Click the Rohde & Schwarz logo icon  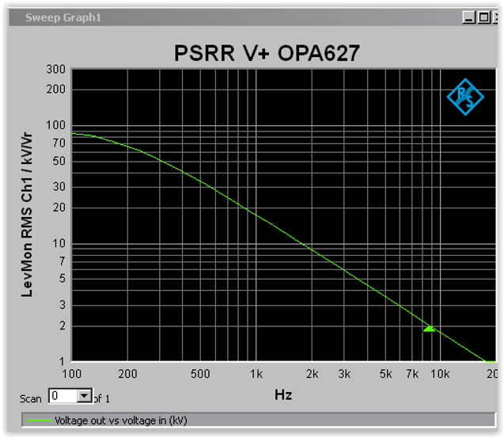(465, 97)
